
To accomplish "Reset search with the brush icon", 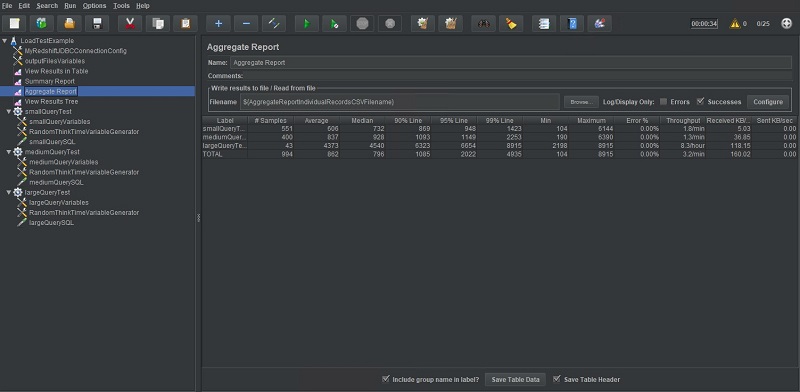I will 511,23.
